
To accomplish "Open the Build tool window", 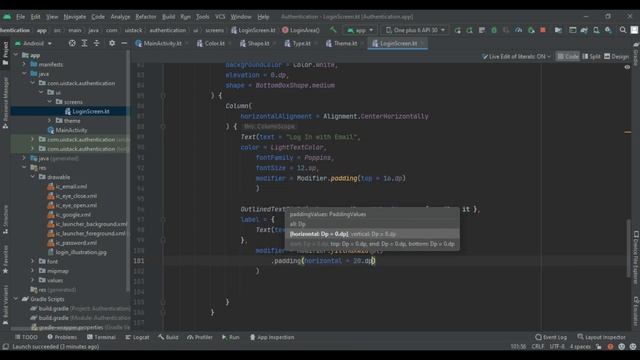I will [168, 337].
